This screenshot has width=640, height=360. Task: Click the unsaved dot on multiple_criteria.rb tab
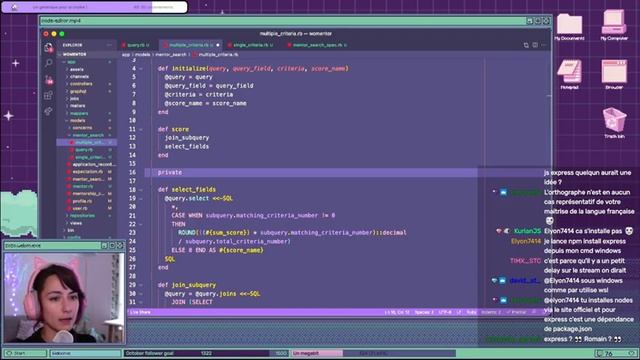pos(218,45)
